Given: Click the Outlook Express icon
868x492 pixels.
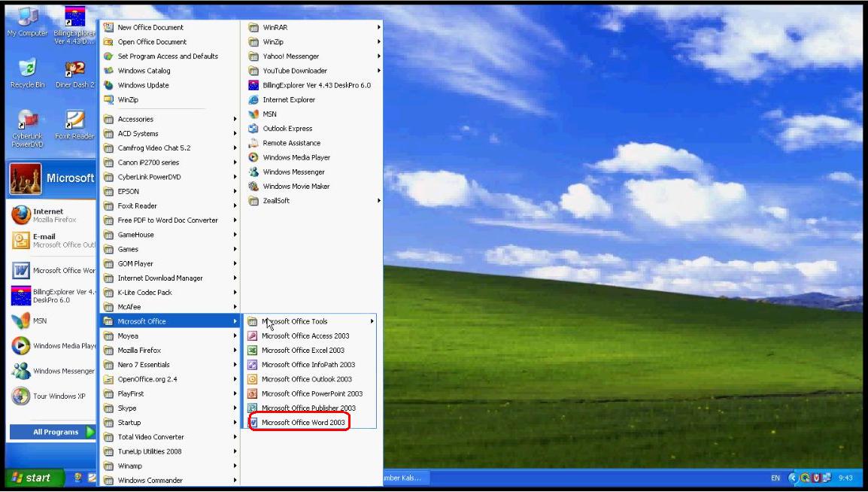Looking at the screenshot, I should tap(253, 129).
